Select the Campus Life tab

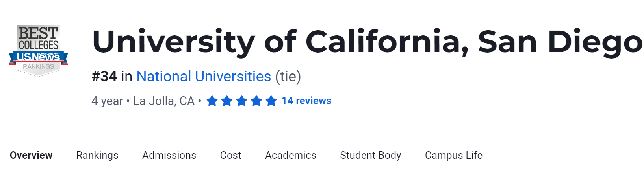click(x=454, y=155)
